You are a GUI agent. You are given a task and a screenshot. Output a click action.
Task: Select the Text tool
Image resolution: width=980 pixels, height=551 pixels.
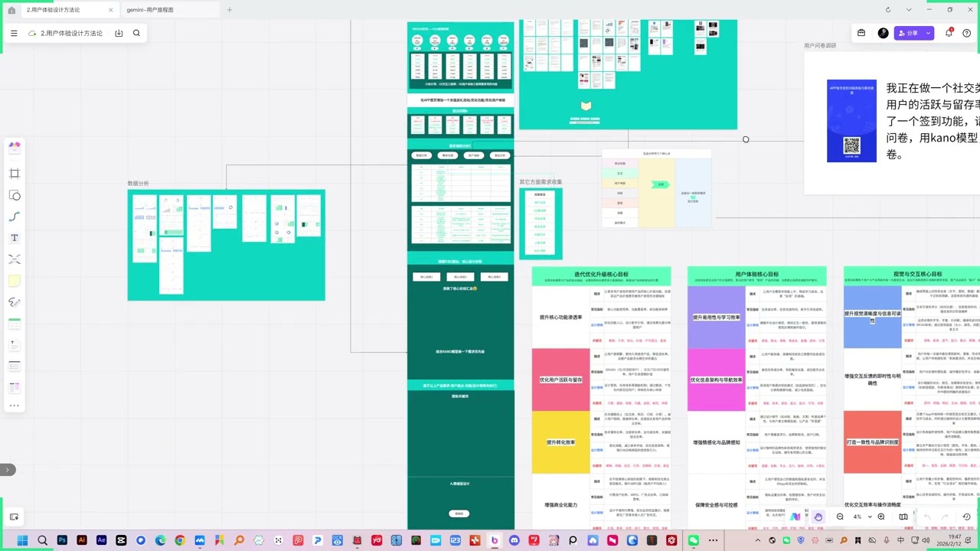pyautogui.click(x=15, y=238)
